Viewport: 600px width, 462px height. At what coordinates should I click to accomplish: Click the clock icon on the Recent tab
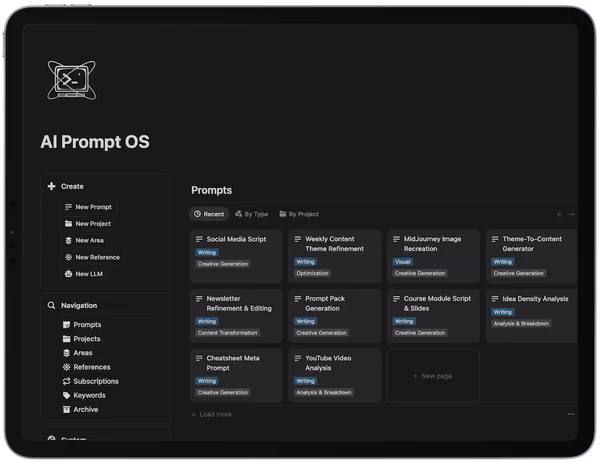(x=197, y=214)
